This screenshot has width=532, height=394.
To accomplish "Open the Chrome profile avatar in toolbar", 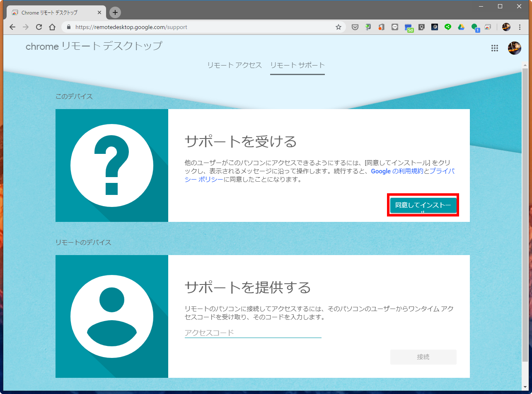I will tap(506, 27).
